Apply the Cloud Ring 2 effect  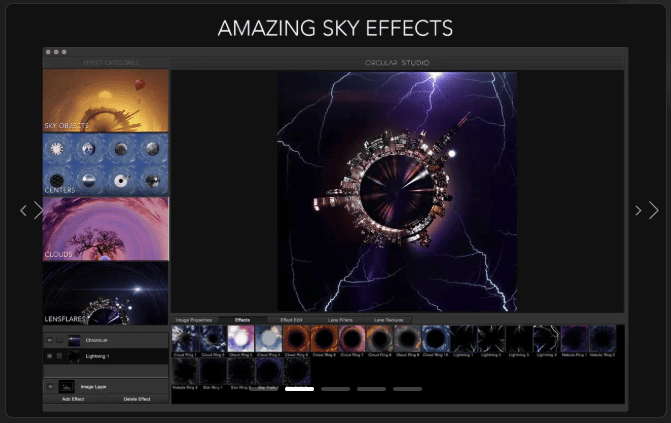coord(213,339)
